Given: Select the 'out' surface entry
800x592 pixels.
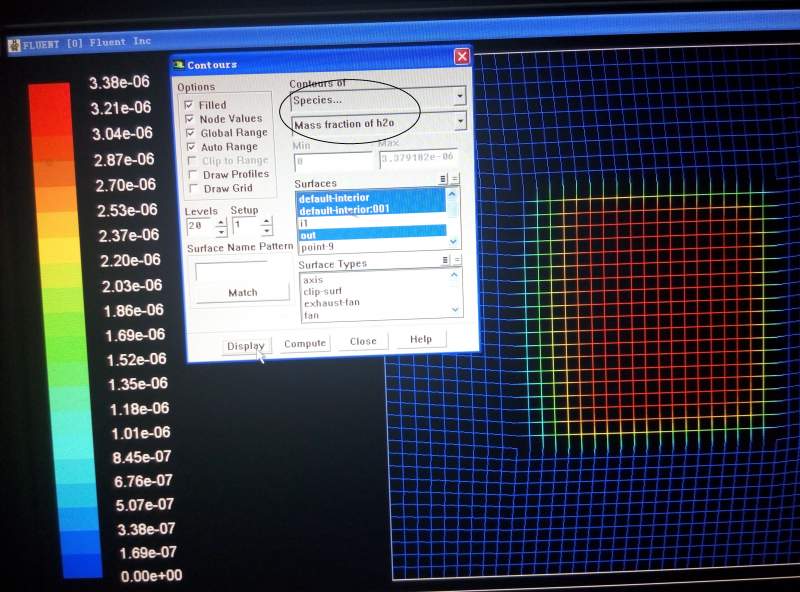Looking at the screenshot, I should pos(371,235).
